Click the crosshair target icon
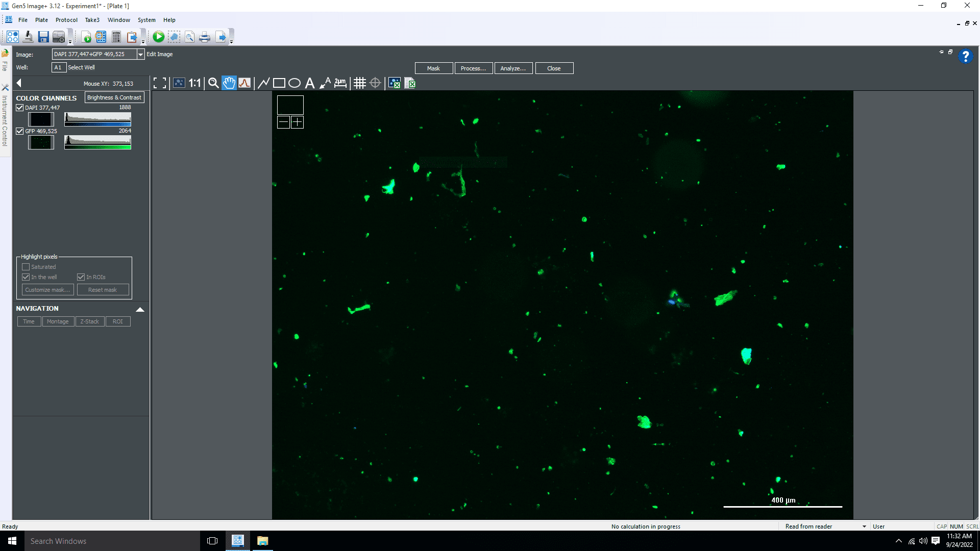This screenshot has height=551, width=980. 375,83
